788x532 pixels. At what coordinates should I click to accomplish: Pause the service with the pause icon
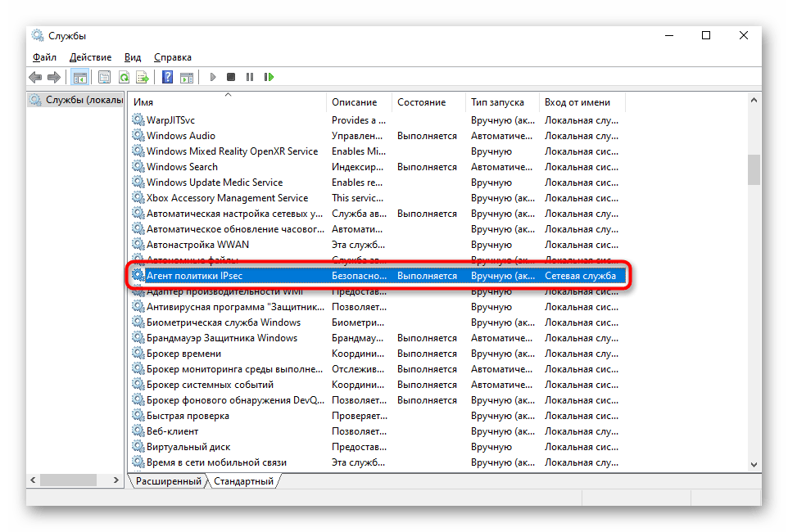point(250,78)
